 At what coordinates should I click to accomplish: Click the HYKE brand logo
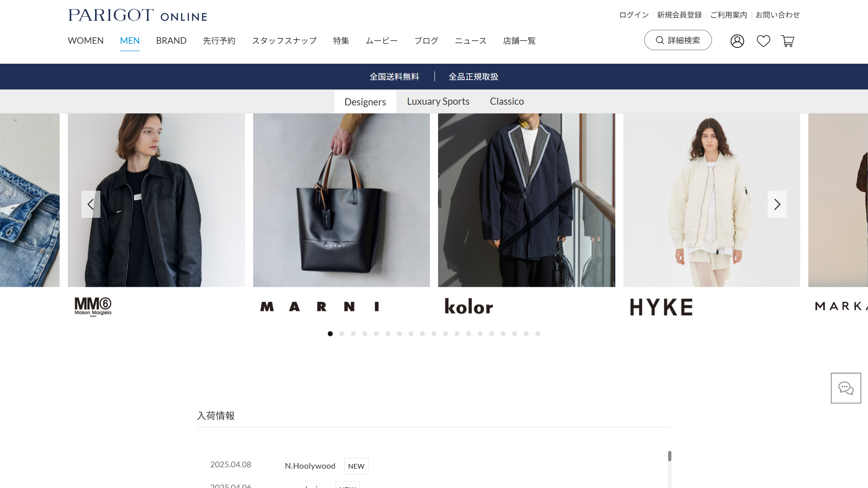pyautogui.click(x=661, y=307)
